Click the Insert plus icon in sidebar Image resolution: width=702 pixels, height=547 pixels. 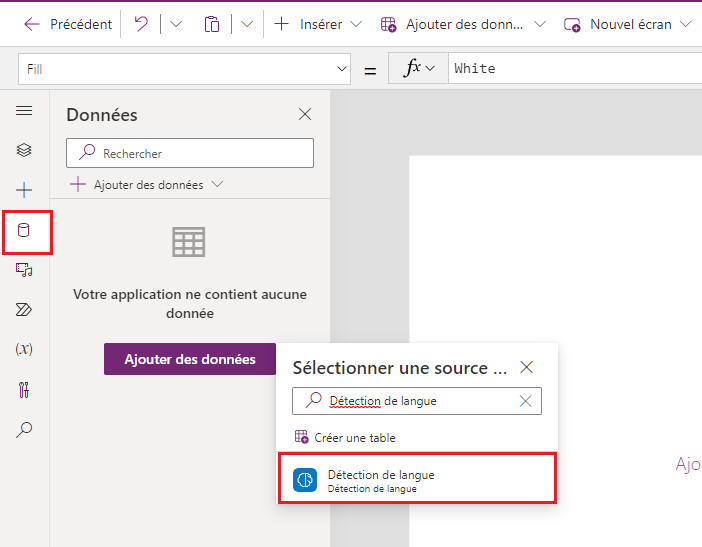point(24,190)
